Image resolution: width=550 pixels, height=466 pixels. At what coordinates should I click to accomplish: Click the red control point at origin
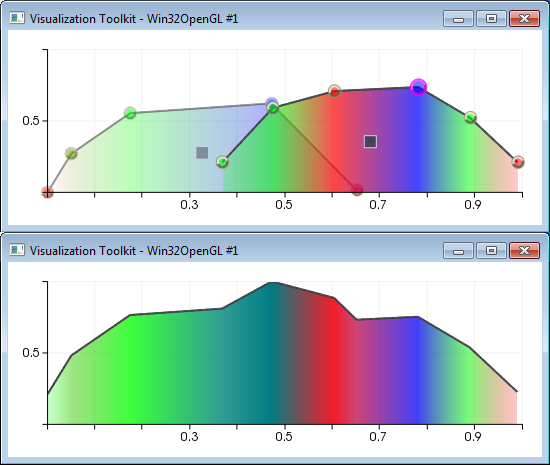(47, 192)
